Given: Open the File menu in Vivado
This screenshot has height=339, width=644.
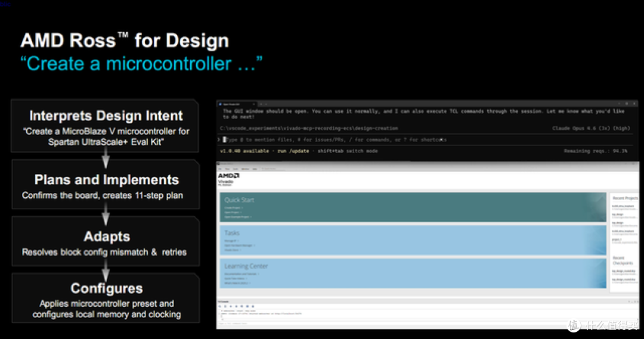Looking at the screenshot, I should (219, 169).
